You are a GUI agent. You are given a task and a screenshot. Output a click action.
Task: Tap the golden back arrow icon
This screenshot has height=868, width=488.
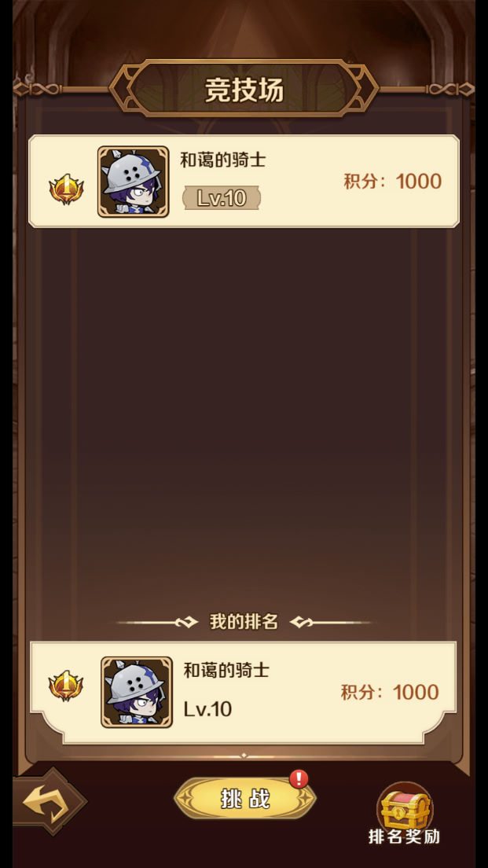point(49,800)
